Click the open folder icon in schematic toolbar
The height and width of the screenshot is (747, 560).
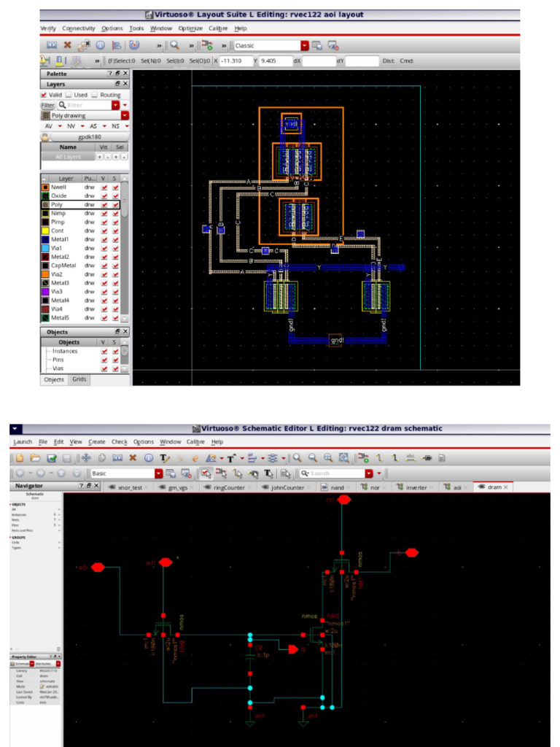click(x=35, y=458)
